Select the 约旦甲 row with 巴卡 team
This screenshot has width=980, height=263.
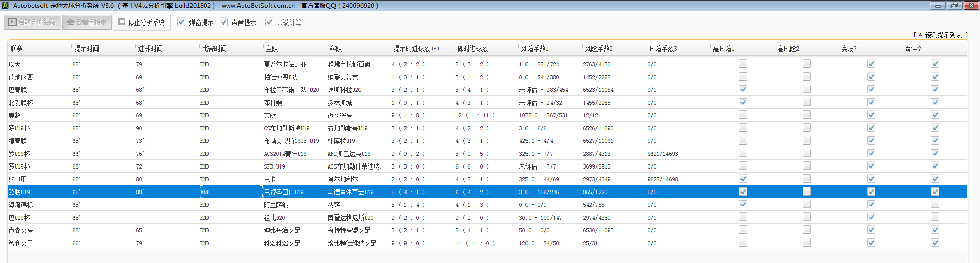[18, 179]
